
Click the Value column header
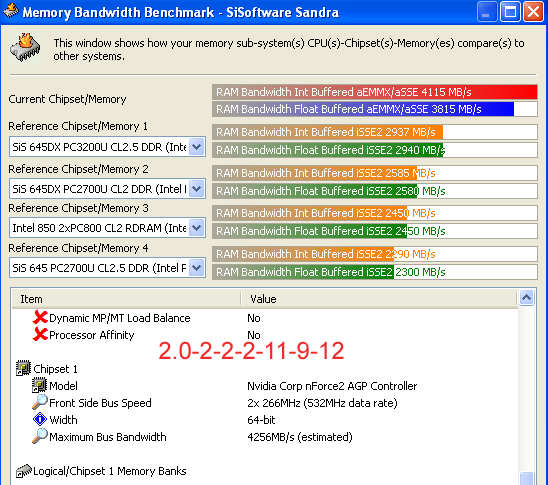tap(378, 299)
